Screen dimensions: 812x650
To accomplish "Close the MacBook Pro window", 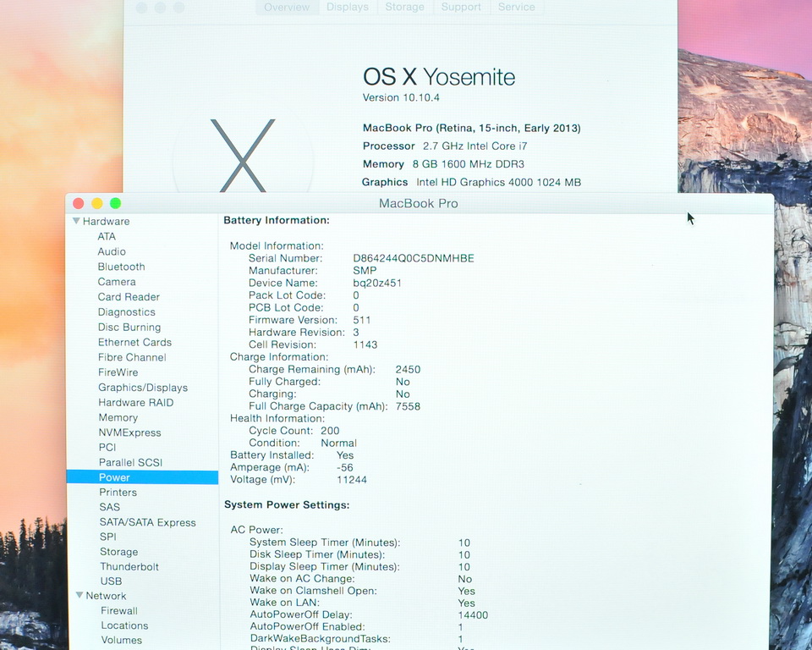I will coord(78,203).
